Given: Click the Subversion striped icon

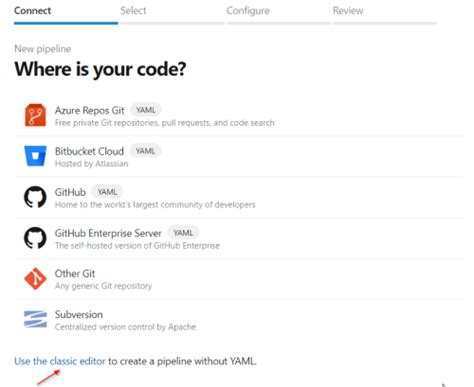Looking at the screenshot, I should click(35, 319).
